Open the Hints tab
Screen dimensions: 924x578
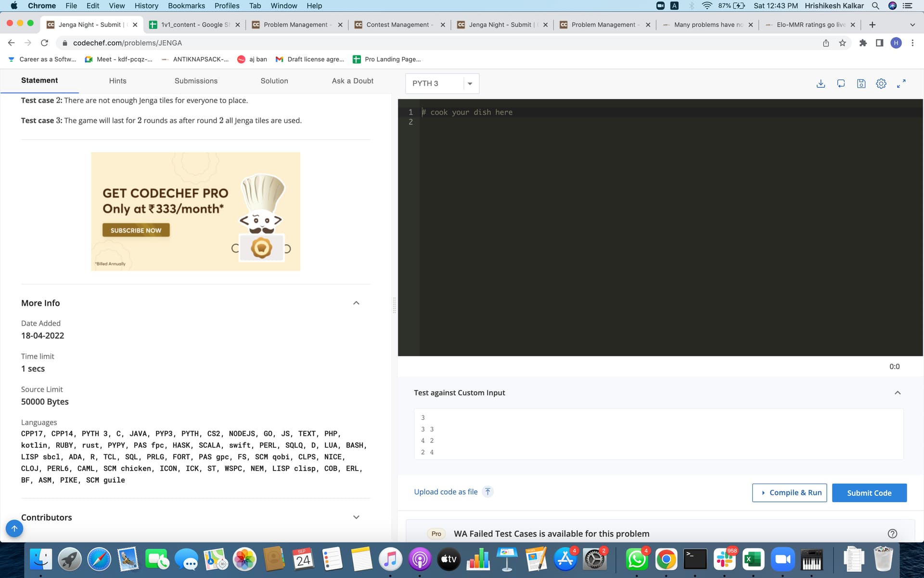tap(117, 81)
